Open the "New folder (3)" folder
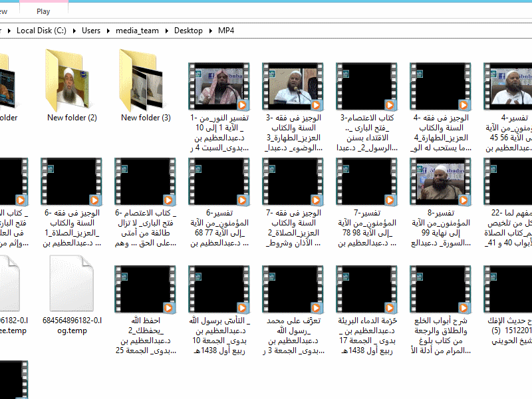This screenshot has height=399, width=532. (x=145, y=83)
